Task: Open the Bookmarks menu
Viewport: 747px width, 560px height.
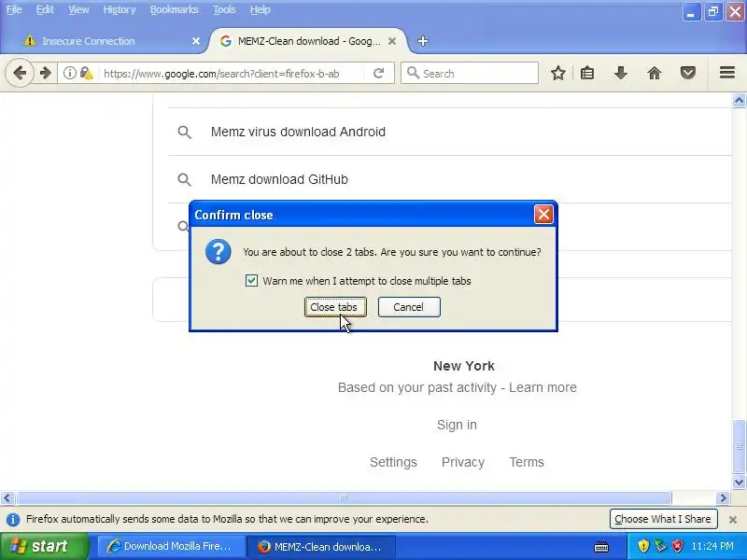Action: pyautogui.click(x=174, y=9)
